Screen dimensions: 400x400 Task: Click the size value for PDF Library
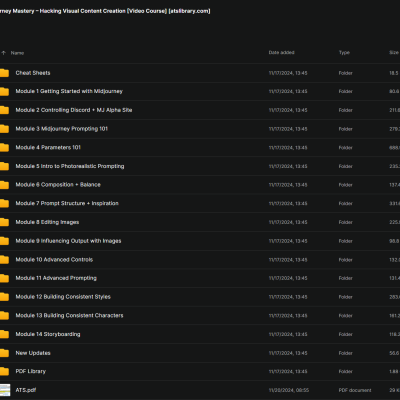click(x=394, y=371)
